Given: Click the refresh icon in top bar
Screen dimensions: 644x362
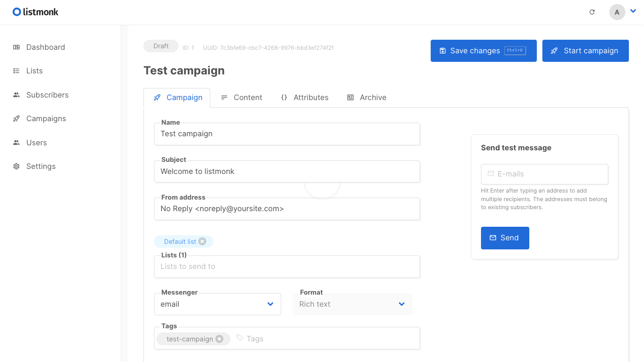Looking at the screenshot, I should (x=592, y=12).
